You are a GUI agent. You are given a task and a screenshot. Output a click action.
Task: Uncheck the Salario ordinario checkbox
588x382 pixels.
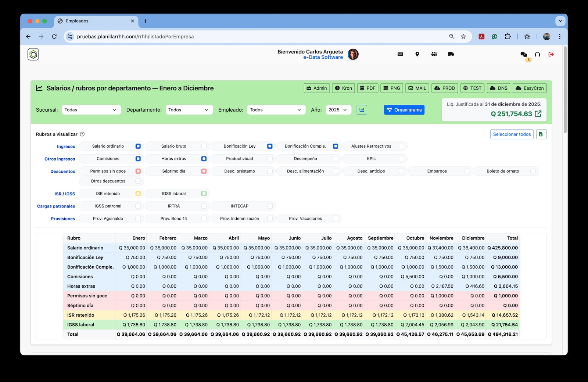point(138,146)
